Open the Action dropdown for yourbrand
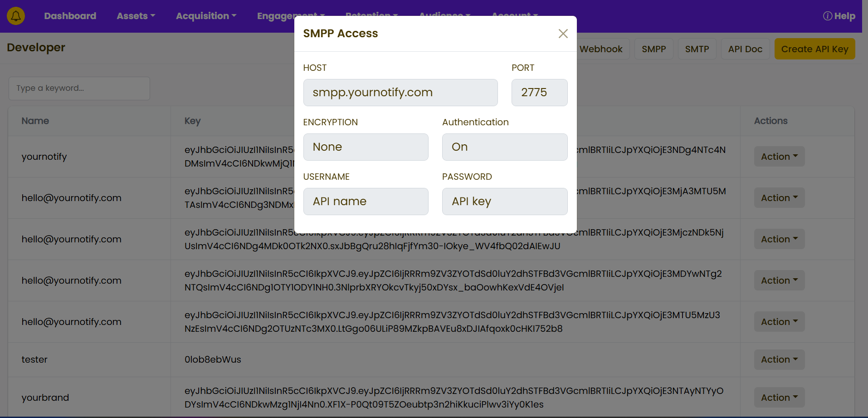Viewport: 868px width, 418px height. pyautogui.click(x=779, y=398)
